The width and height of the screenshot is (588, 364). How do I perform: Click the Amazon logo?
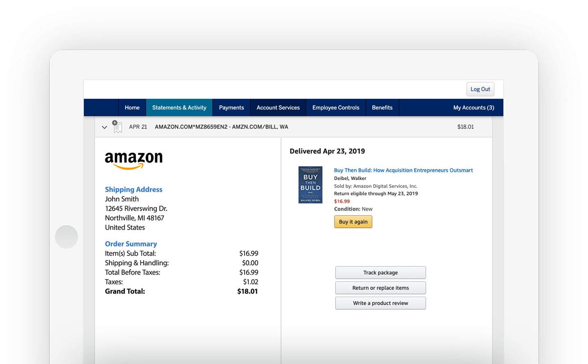pyautogui.click(x=134, y=160)
